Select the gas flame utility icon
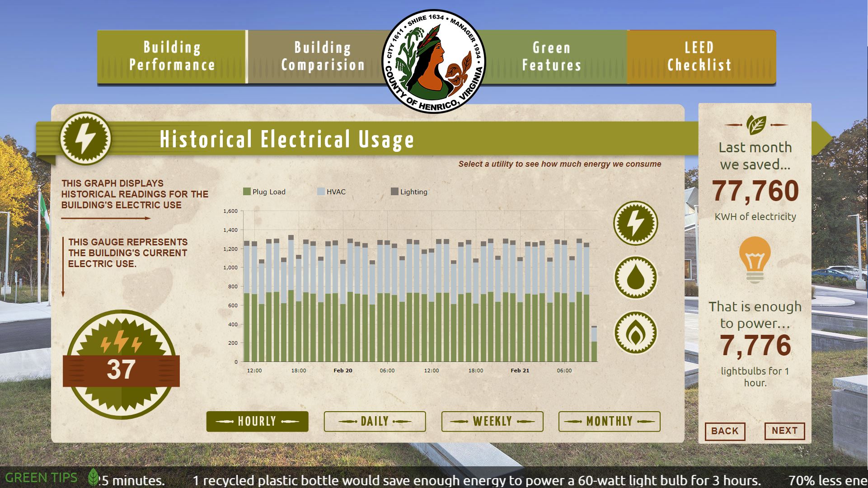 click(635, 333)
